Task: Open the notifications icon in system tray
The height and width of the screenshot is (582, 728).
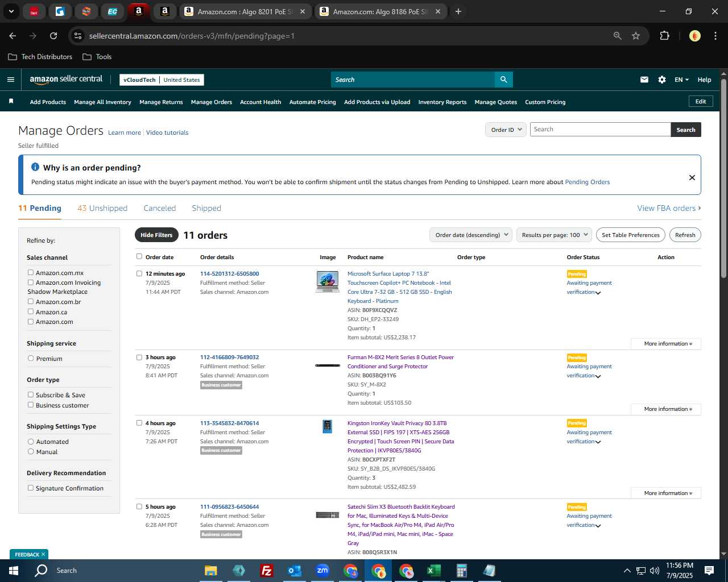Action: coord(709,571)
